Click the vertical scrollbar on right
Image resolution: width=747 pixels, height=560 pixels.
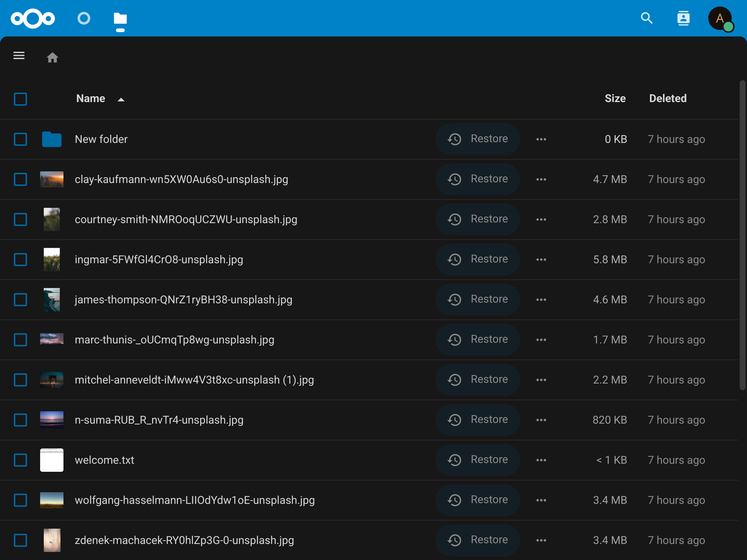(x=742, y=235)
